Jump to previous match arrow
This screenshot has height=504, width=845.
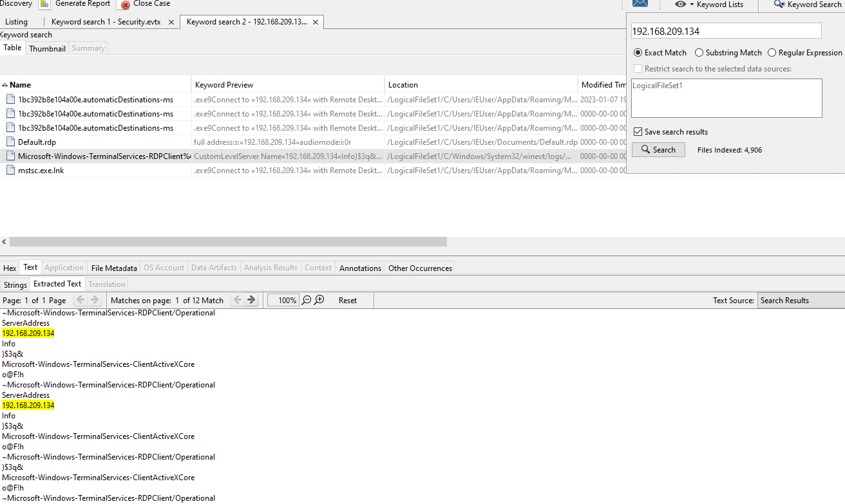[237, 300]
